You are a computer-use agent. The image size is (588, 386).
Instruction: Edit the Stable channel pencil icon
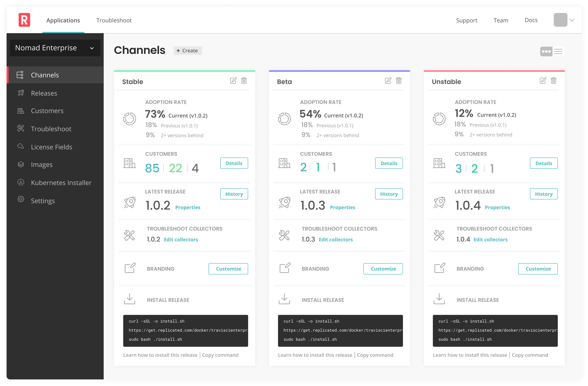point(233,81)
